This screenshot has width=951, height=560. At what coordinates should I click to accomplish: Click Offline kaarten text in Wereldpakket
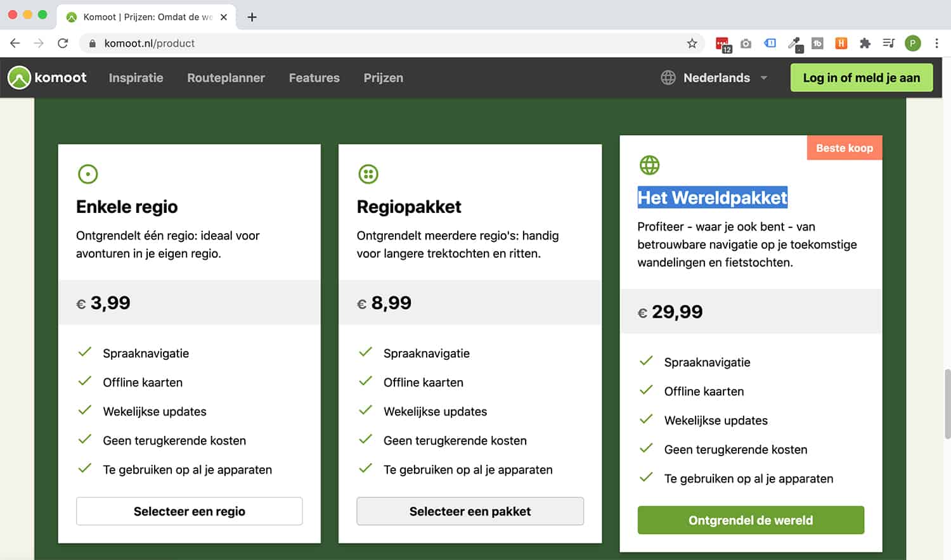point(704,391)
